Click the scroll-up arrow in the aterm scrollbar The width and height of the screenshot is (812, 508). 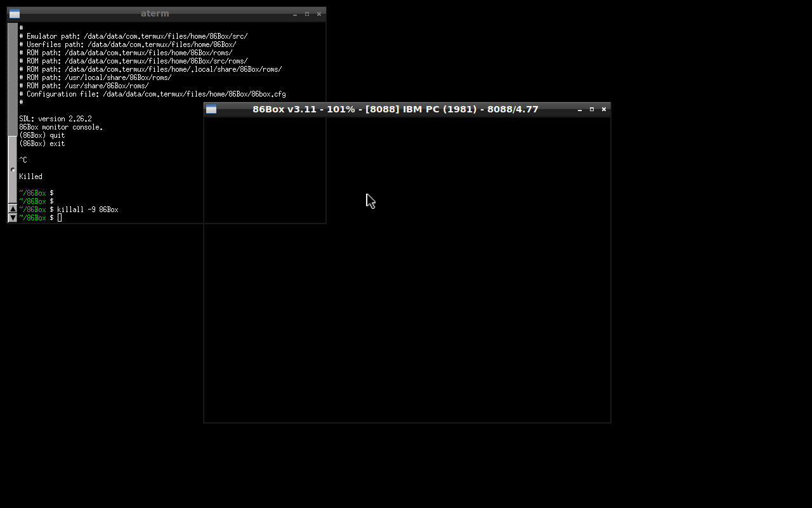point(12,208)
